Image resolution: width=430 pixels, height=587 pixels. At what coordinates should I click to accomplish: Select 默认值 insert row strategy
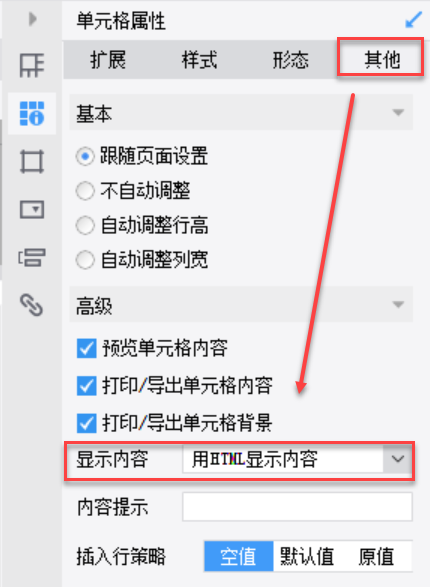(x=307, y=556)
